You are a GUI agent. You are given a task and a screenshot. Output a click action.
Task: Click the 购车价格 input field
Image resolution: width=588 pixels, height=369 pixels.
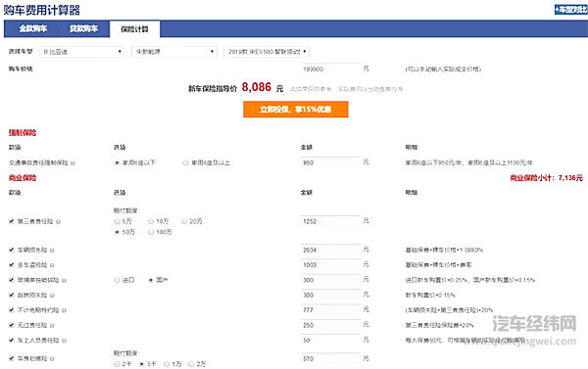click(330, 69)
